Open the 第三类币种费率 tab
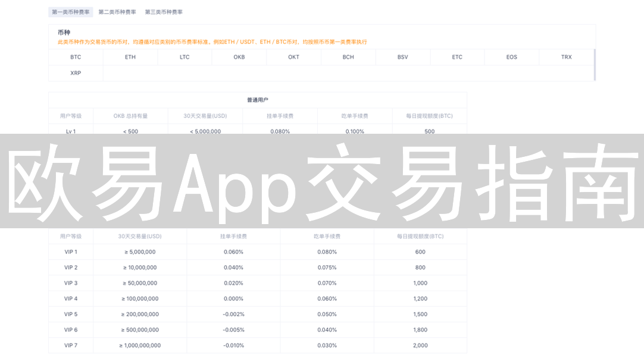The image size is (644, 362). pyautogui.click(x=164, y=12)
